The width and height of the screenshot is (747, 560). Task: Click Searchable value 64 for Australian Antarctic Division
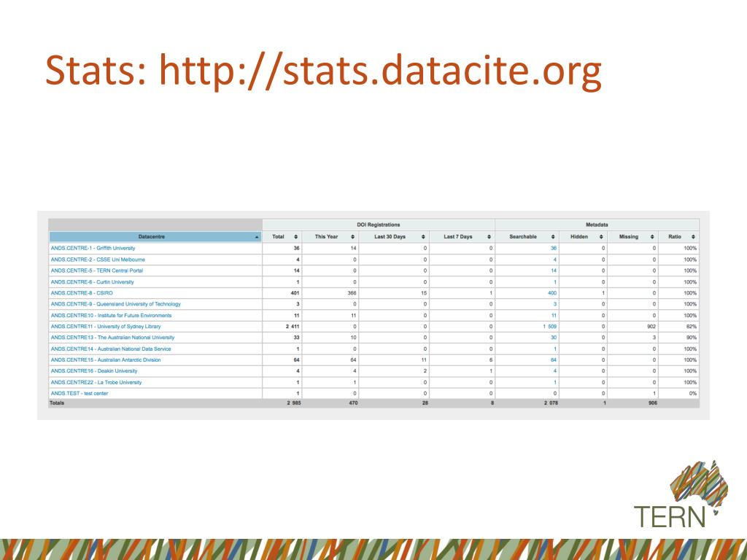pyautogui.click(x=554, y=360)
